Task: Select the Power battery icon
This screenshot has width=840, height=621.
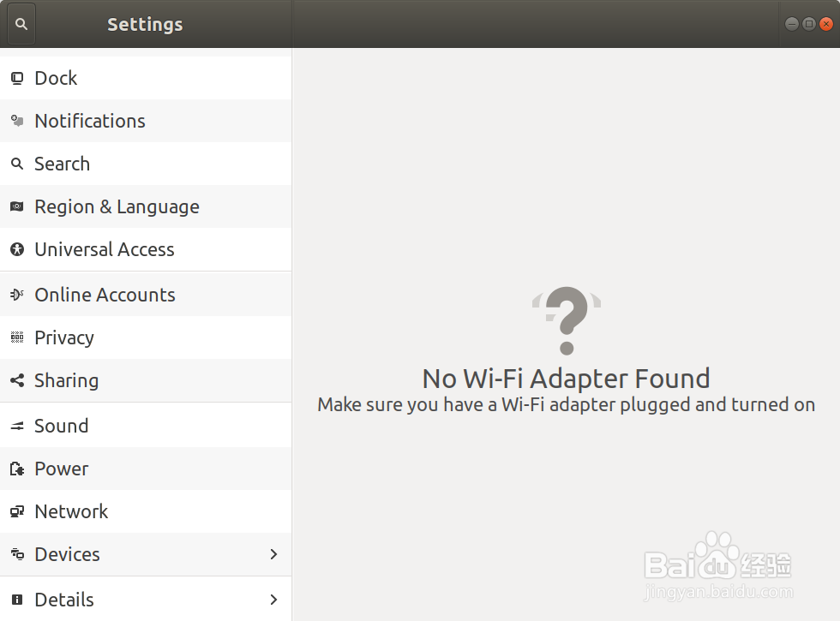Action: click(17, 469)
